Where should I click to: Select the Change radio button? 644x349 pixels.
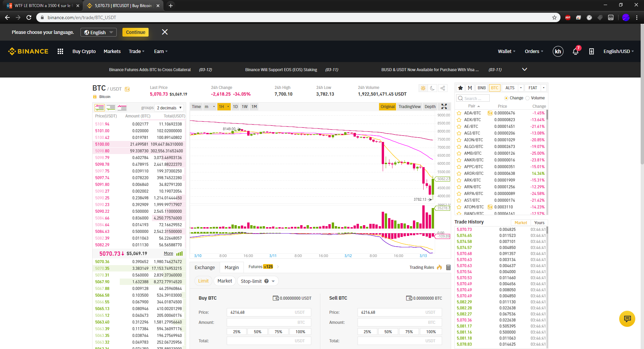point(506,98)
